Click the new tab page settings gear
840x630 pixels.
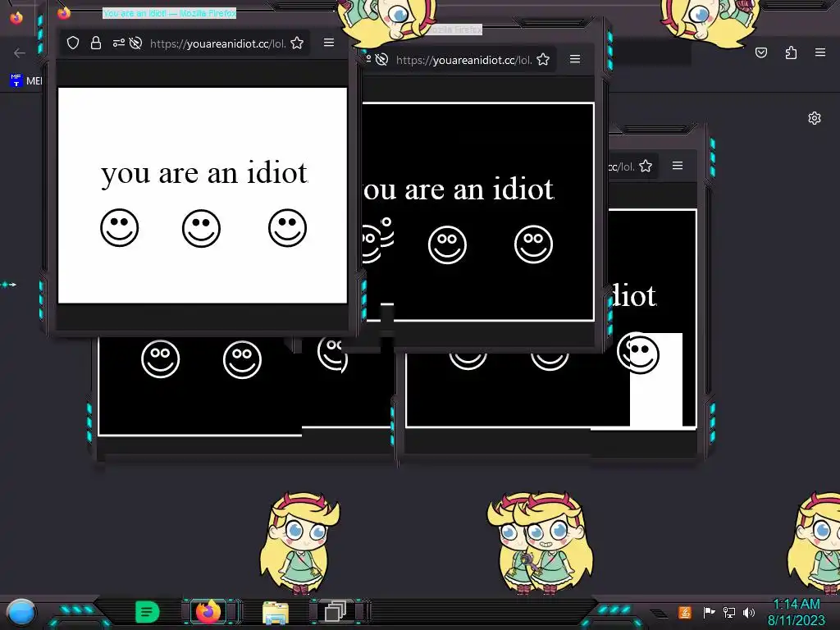coord(815,118)
